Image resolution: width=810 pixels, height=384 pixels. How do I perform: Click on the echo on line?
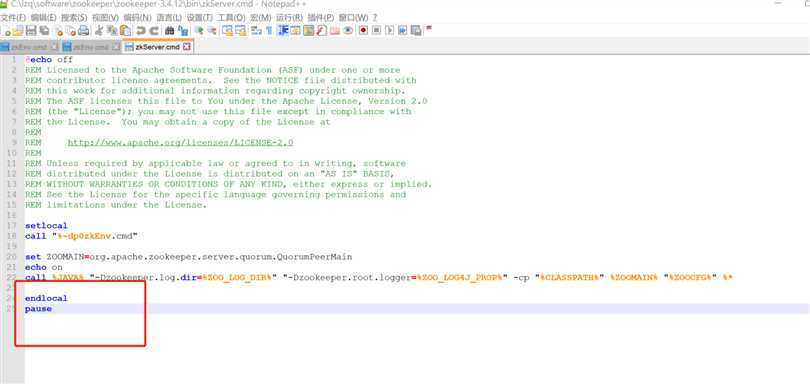coord(43,267)
